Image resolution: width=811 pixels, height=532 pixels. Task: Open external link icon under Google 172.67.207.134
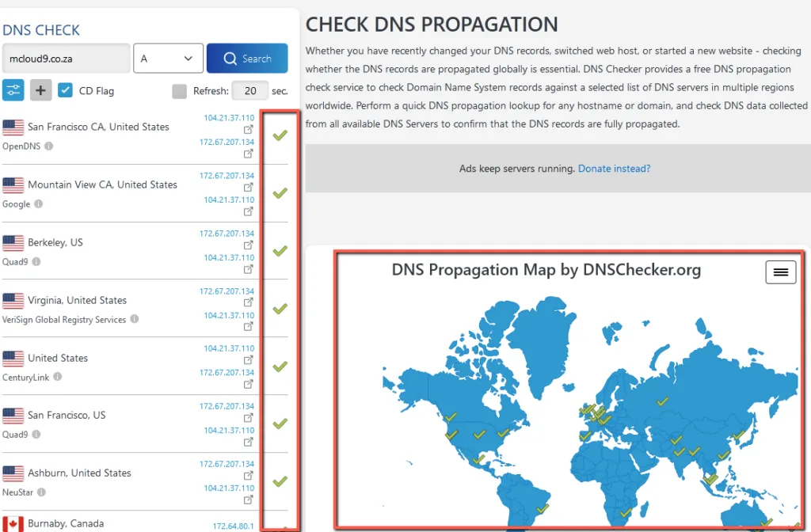click(x=248, y=187)
